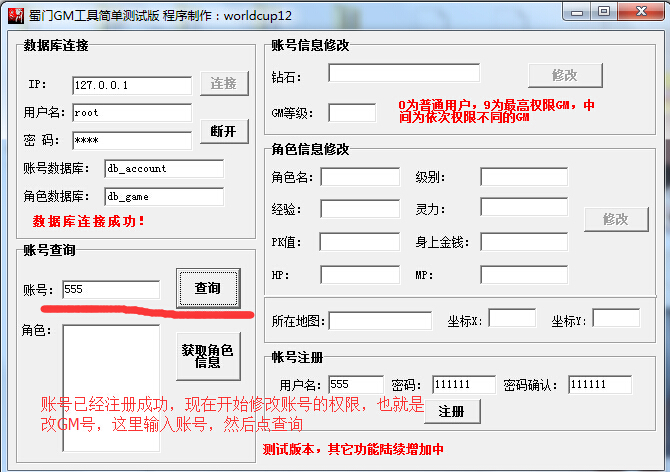The height and width of the screenshot is (472, 670).
Task: Focus the 坐标X coordinate field
Action: 512,318
